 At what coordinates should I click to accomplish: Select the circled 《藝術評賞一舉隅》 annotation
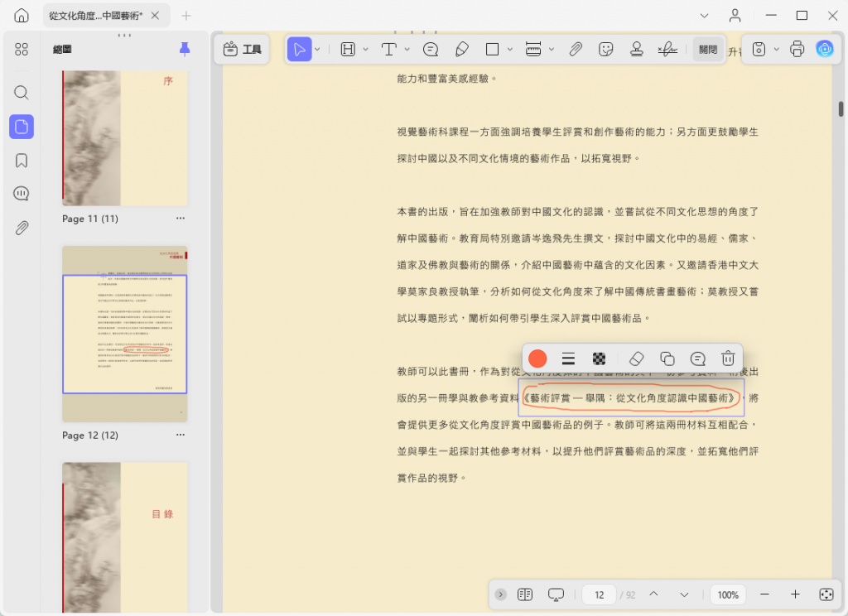[631, 397]
